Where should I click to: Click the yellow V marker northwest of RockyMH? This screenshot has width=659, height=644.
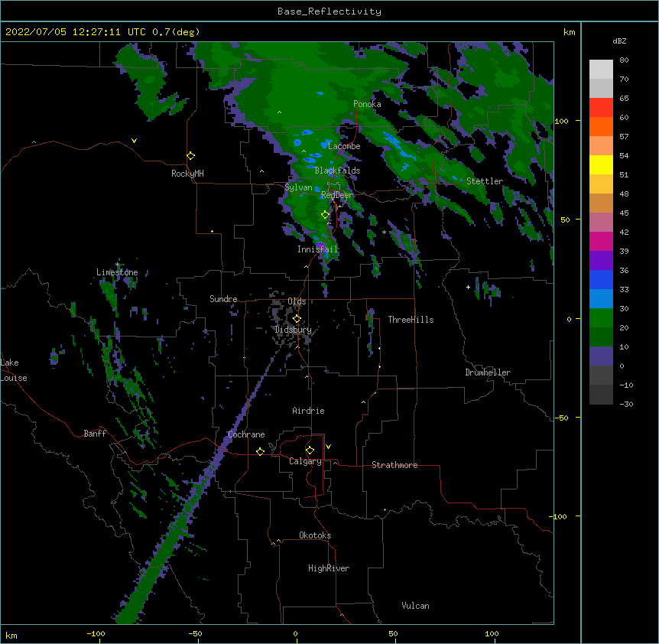point(134,141)
